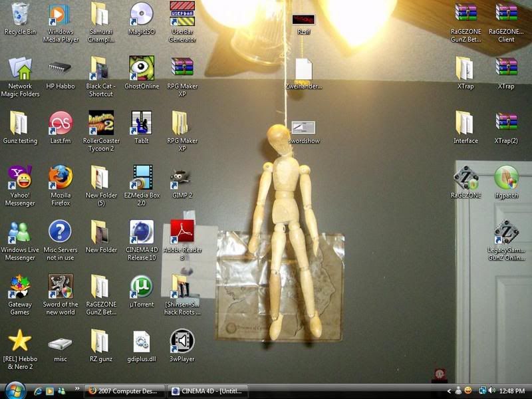Viewport: 532px width, 399px height.
Task: Open the µTorrent desktop icon
Action: [141, 287]
